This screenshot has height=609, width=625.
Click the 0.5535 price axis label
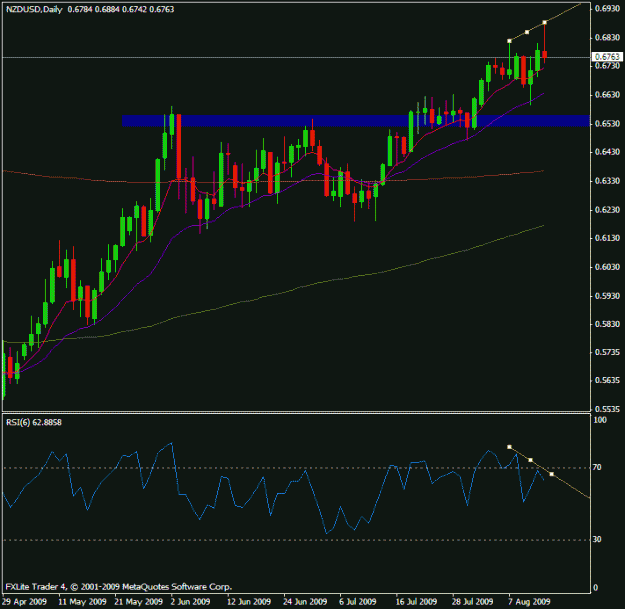click(607, 409)
